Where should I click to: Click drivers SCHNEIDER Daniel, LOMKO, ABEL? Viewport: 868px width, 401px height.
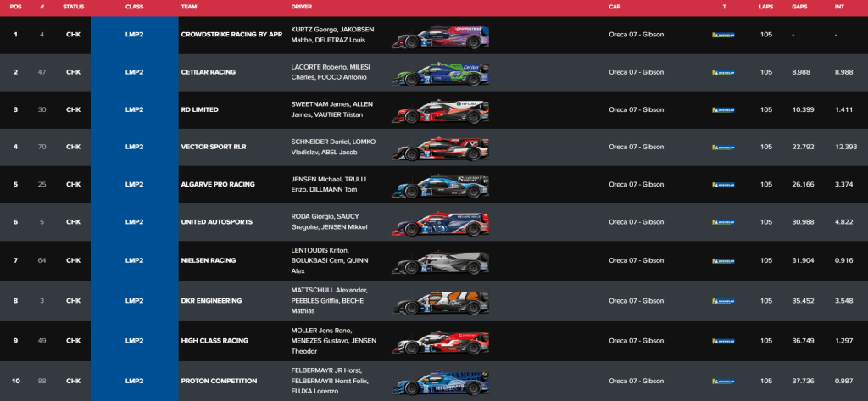pyautogui.click(x=333, y=147)
